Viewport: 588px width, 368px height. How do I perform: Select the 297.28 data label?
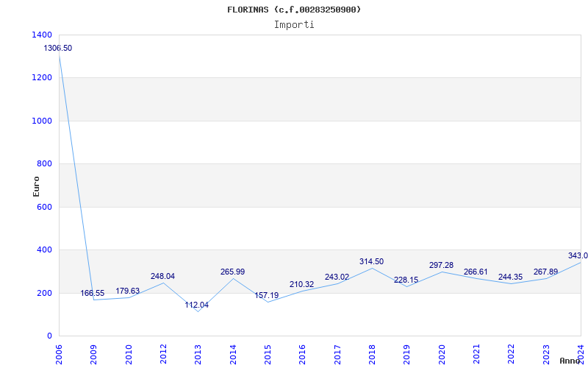[x=442, y=266]
